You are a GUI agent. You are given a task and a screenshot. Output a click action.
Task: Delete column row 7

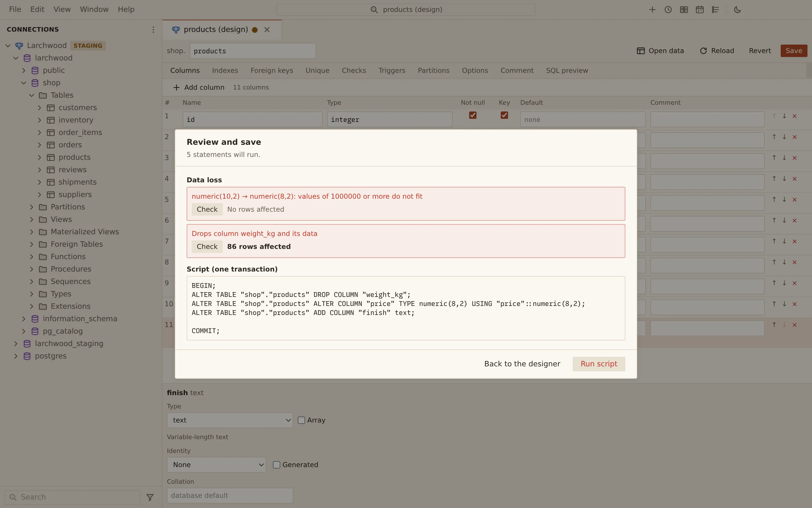point(795,241)
